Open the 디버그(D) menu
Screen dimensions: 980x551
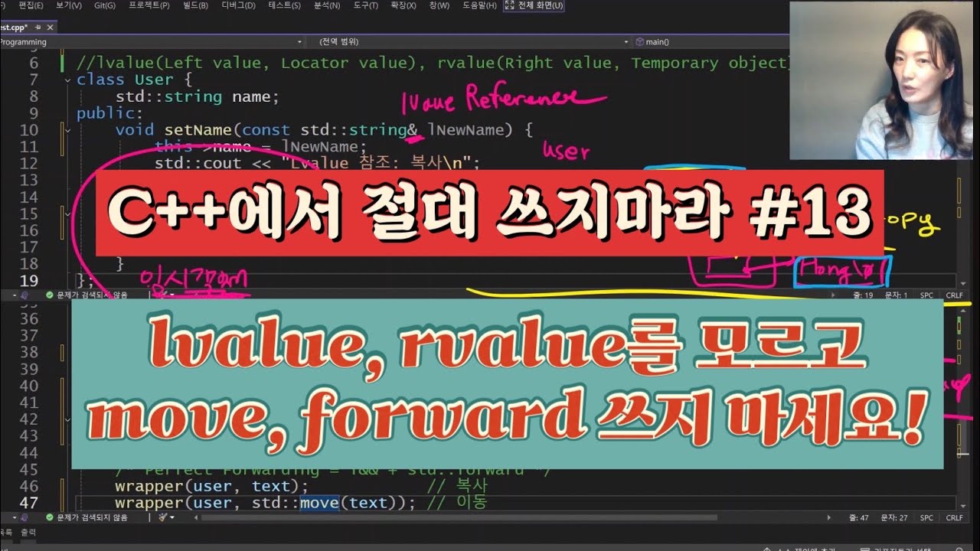pos(238,5)
